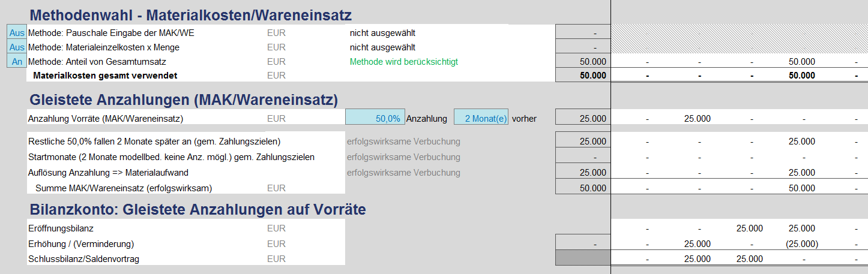
Task: Click the 'Eröffnungsbilanz' row label
Action: [x=61, y=228]
